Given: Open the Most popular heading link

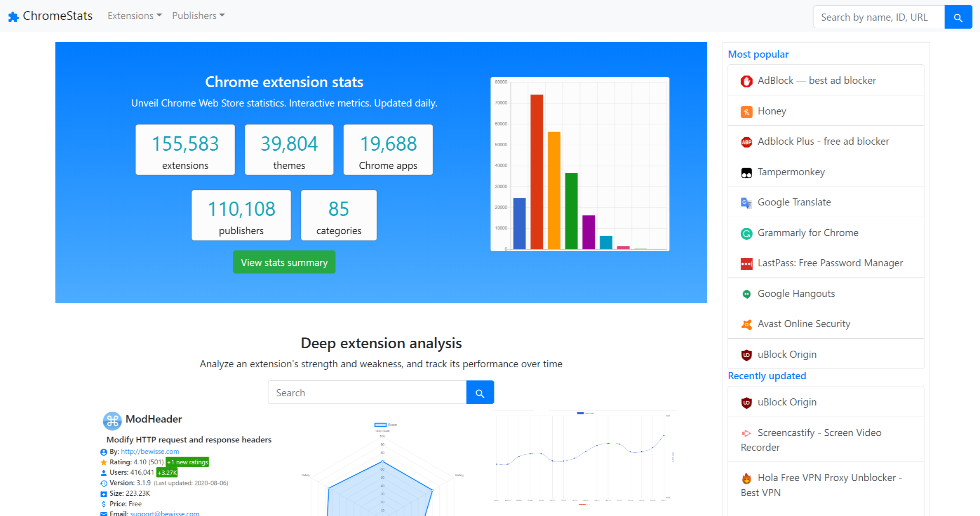Looking at the screenshot, I should tap(758, 54).
